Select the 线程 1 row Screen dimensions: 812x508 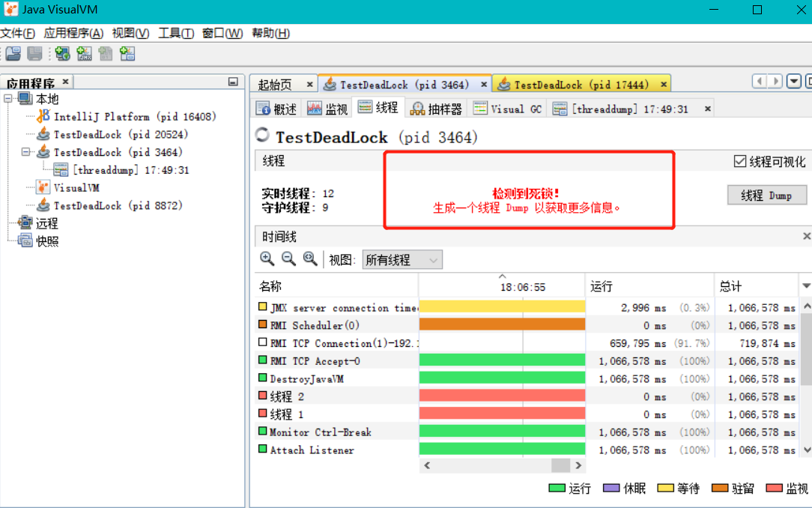527,414
